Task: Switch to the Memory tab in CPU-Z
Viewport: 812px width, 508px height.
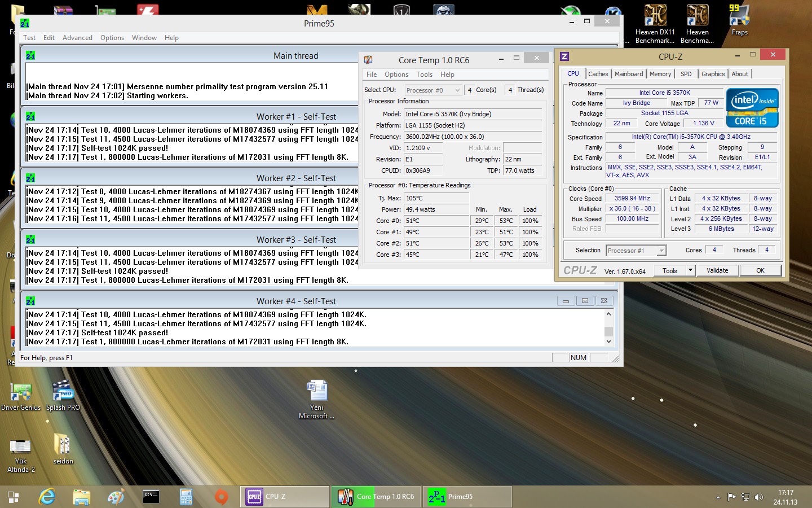Action: [660, 74]
